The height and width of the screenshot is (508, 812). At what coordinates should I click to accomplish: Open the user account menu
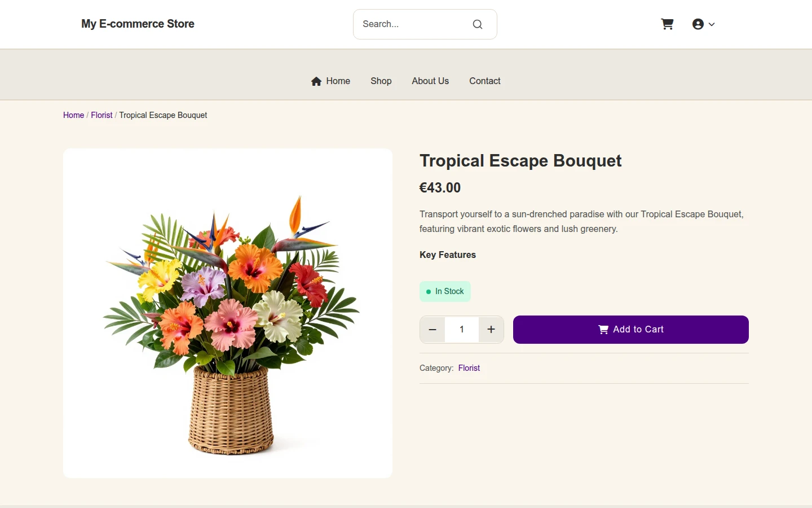coord(703,24)
